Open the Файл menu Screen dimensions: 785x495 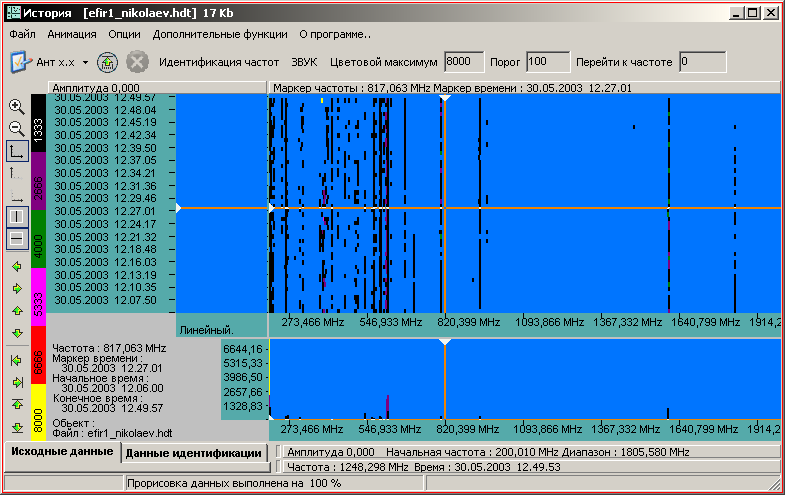[23, 34]
